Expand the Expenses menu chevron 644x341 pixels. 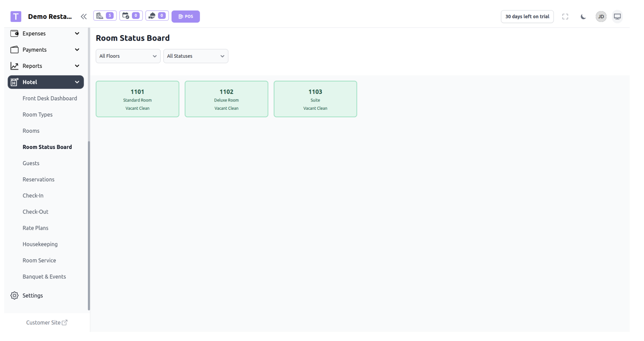(x=77, y=34)
